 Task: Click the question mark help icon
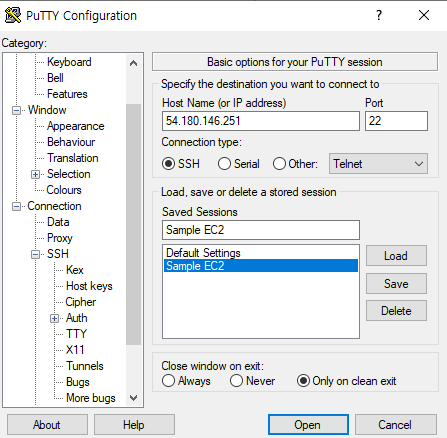[379, 15]
